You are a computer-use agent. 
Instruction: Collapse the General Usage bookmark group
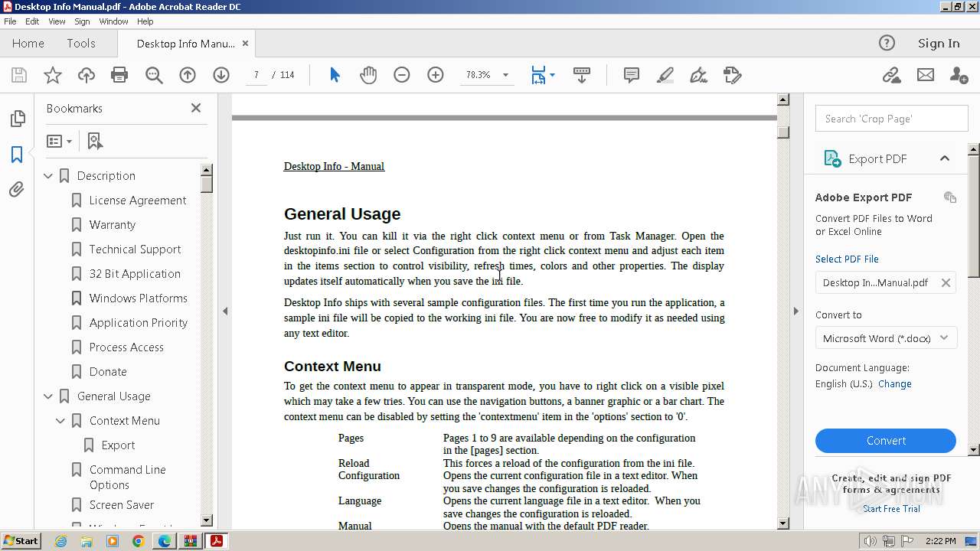click(x=48, y=396)
